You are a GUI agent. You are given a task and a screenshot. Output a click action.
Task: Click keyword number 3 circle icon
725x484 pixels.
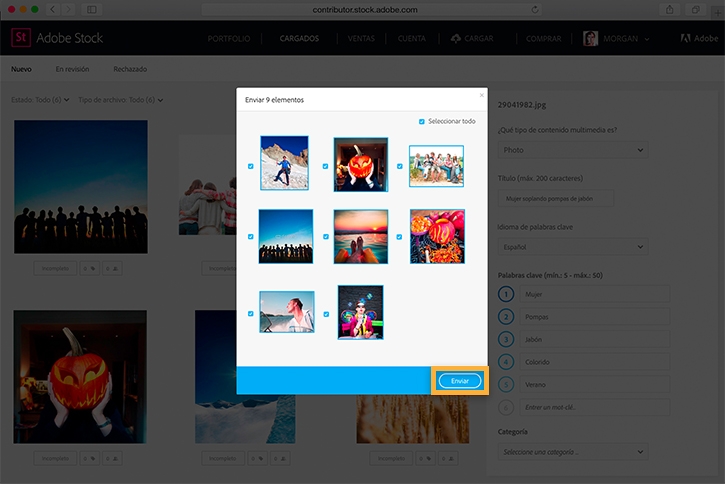click(x=506, y=339)
